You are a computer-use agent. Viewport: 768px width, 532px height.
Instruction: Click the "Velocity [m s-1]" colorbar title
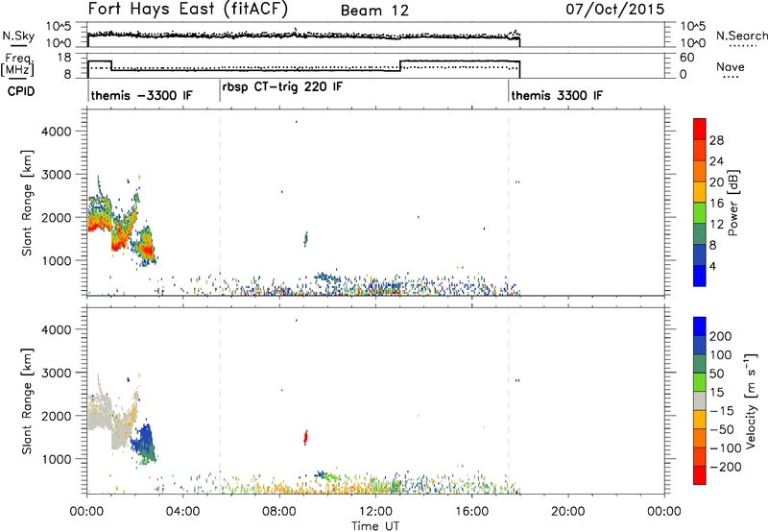point(751,400)
